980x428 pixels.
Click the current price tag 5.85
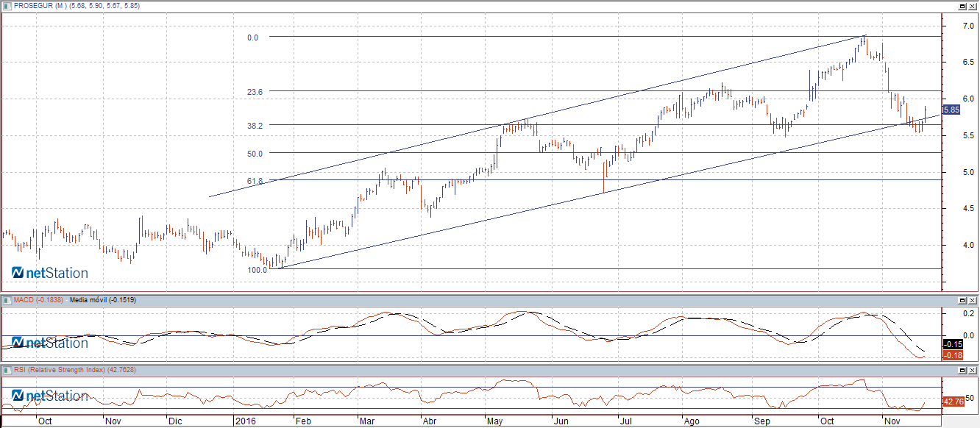coord(951,110)
